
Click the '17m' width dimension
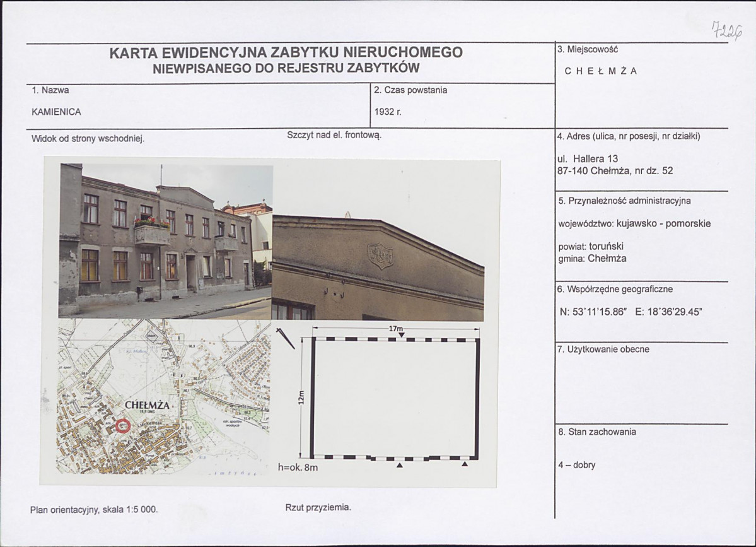[x=395, y=329]
